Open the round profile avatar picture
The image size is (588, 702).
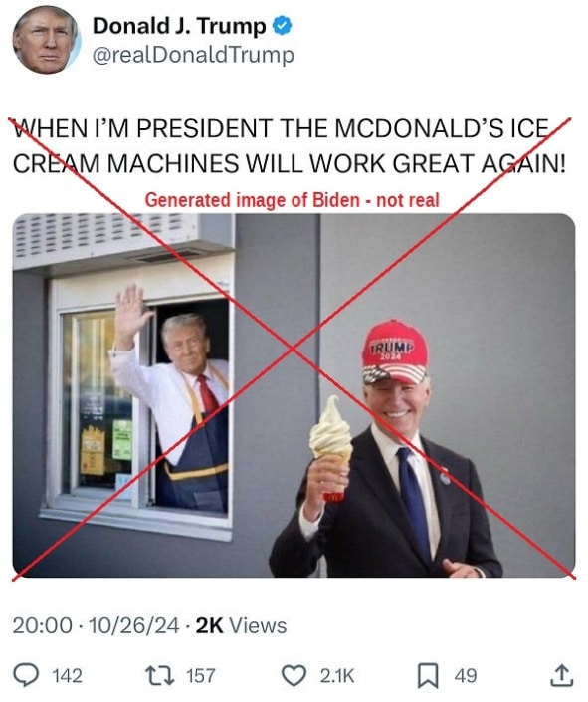46,40
